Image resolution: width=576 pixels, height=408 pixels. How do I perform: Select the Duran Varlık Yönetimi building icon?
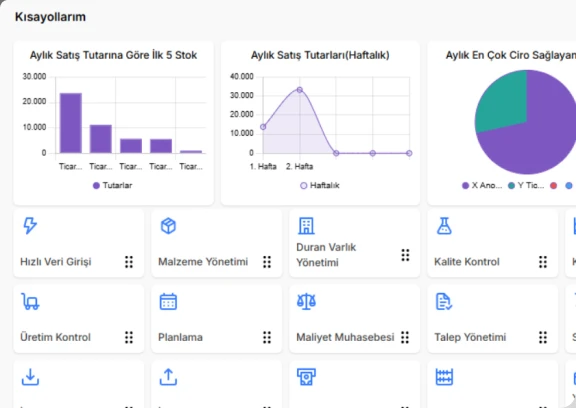click(306, 226)
